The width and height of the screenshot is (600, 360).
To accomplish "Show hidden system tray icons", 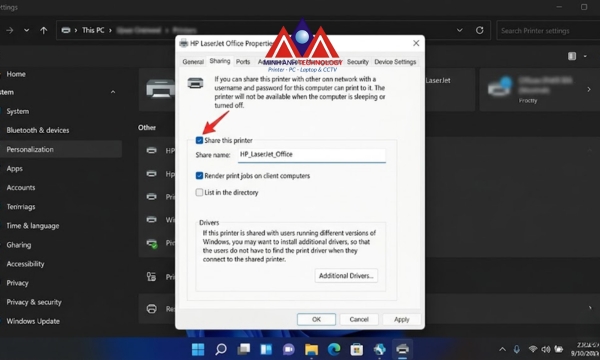I will (502, 349).
